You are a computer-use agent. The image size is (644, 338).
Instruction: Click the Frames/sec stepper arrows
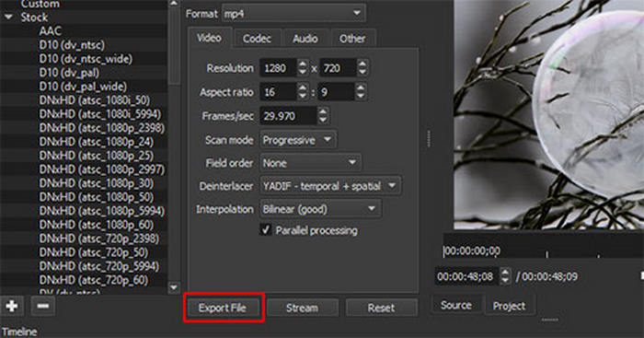coord(323,116)
